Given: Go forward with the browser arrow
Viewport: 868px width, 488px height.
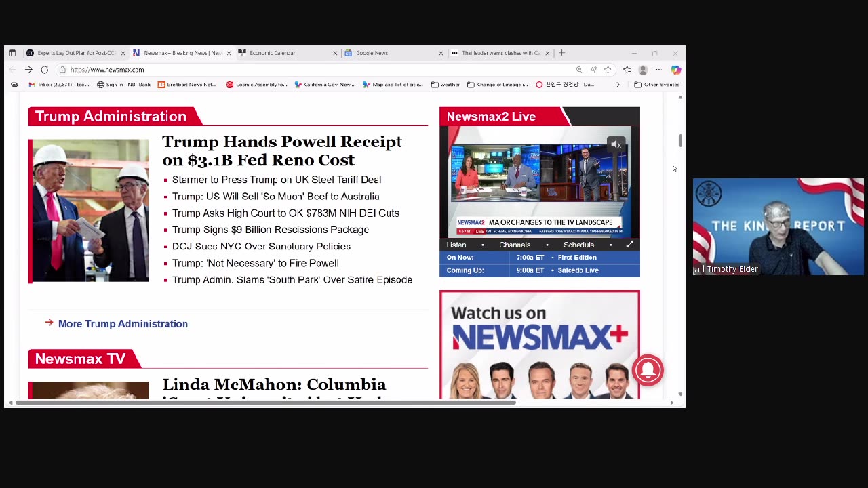Looking at the screenshot, I should click(28, 70).
